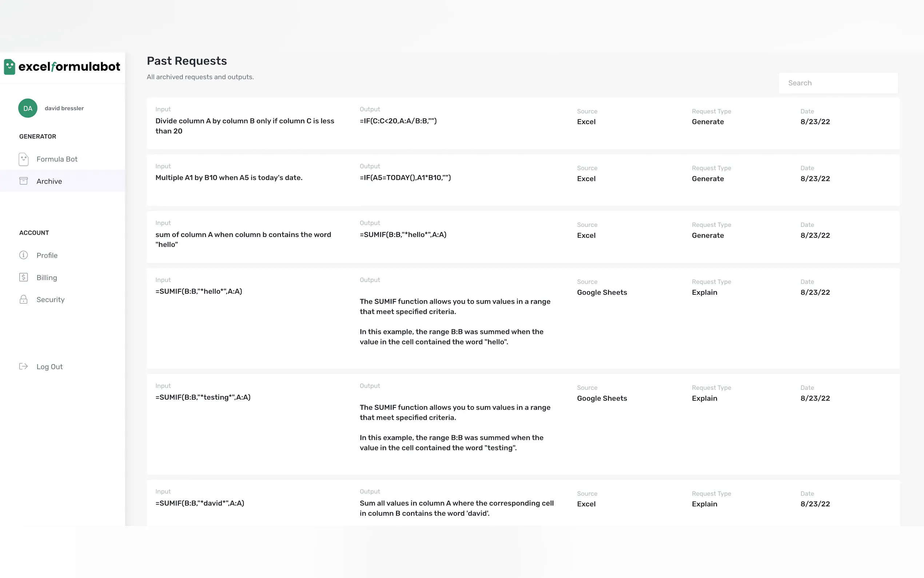924x578 pixels.
Task: Click the Log Out arrow icon
Action: coord(23,366)
